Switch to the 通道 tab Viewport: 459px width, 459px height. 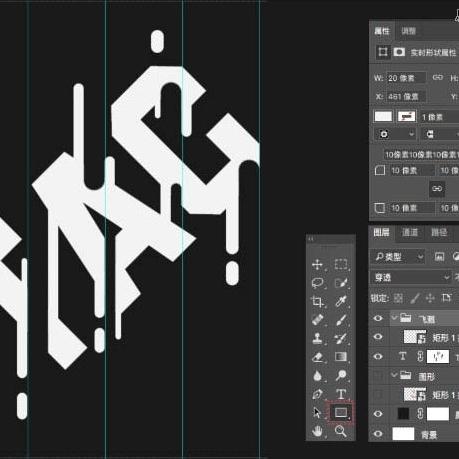pos(410,232)
